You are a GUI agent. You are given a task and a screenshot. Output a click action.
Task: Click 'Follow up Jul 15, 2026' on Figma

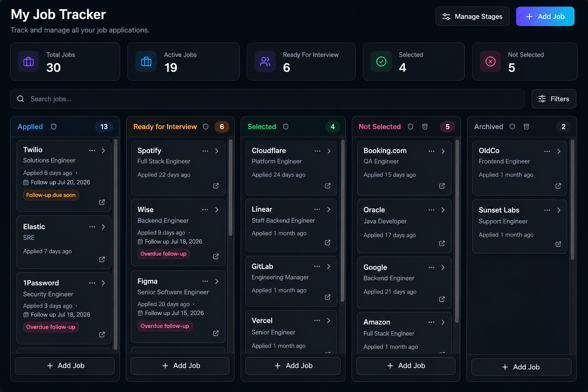pyautogui.click(x=174, y=313)
